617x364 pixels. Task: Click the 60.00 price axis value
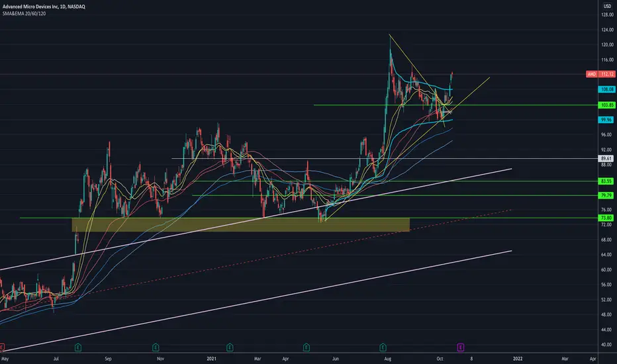coord(607,269)
